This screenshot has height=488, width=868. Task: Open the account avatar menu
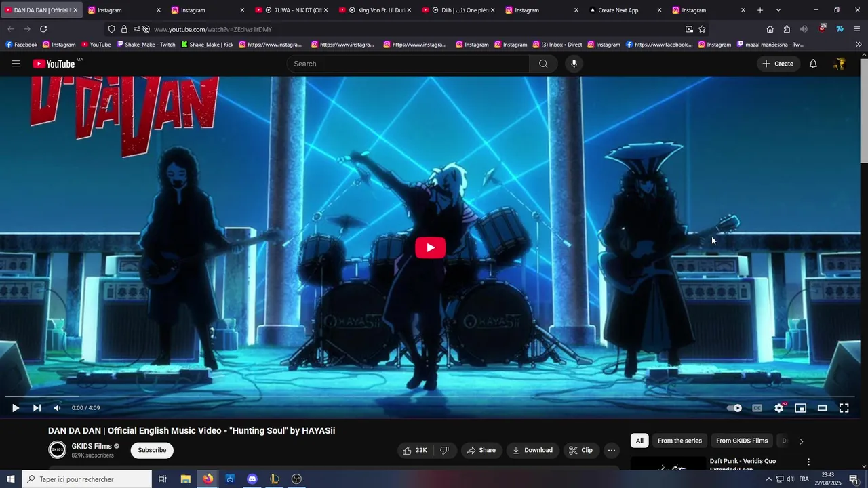(840, 64)
